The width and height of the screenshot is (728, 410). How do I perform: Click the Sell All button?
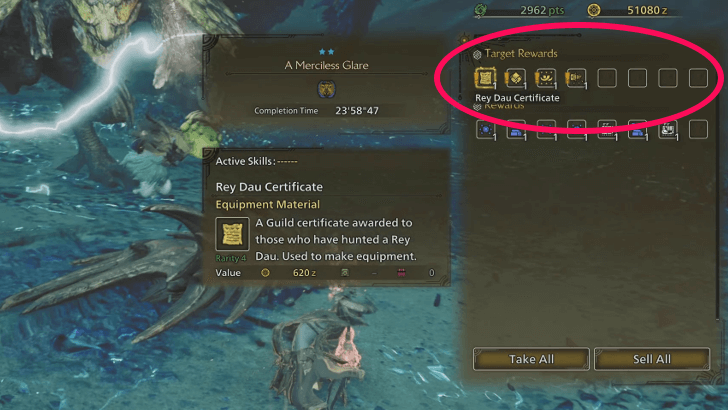pyautogui.click(x=652, y=359)
